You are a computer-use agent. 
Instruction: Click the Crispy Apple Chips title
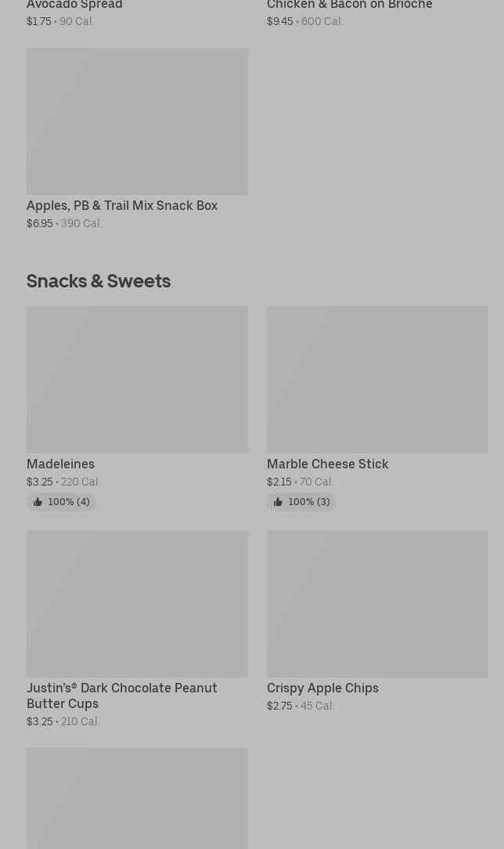pos(322,688)
